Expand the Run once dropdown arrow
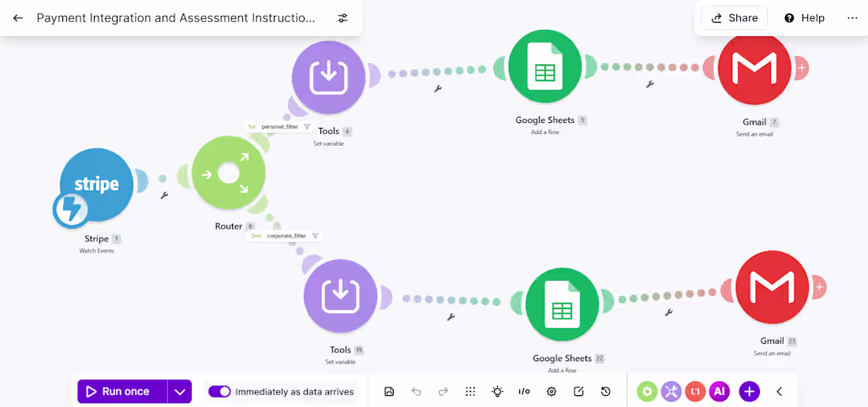Image resolution: width=868 pixels, height=407 pixels. click(180, 391)
